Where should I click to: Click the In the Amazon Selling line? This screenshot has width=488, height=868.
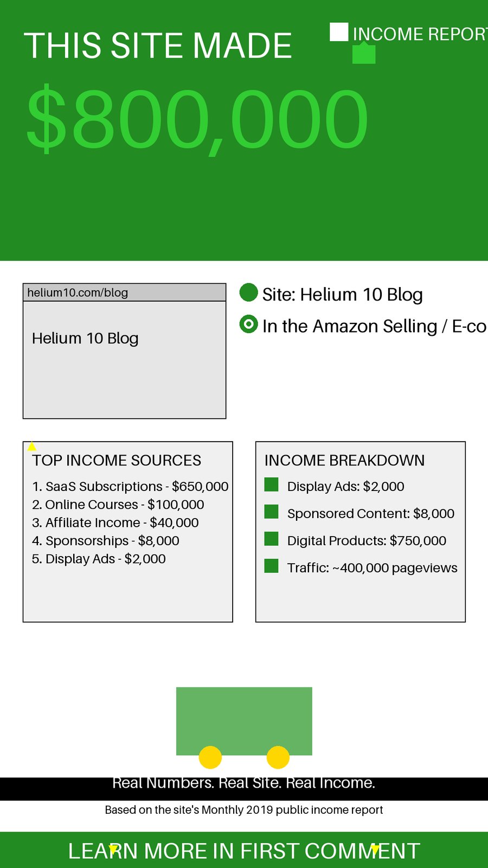375,326
